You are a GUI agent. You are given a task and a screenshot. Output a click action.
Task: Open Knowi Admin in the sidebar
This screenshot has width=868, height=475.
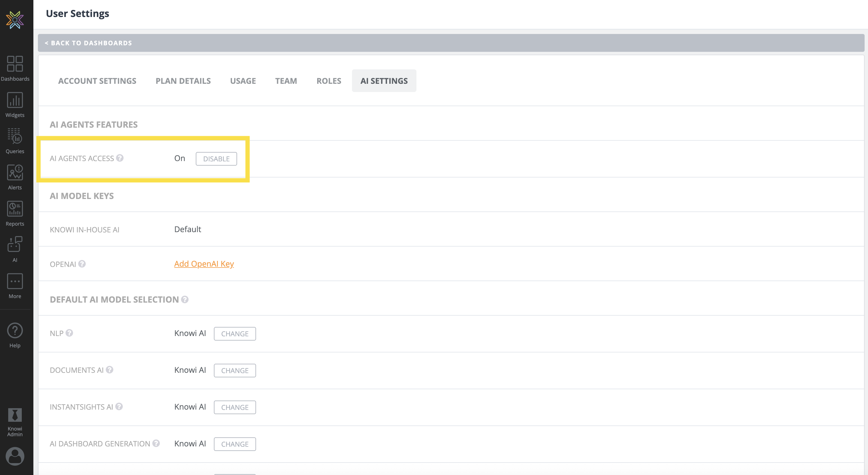(15, 422)
